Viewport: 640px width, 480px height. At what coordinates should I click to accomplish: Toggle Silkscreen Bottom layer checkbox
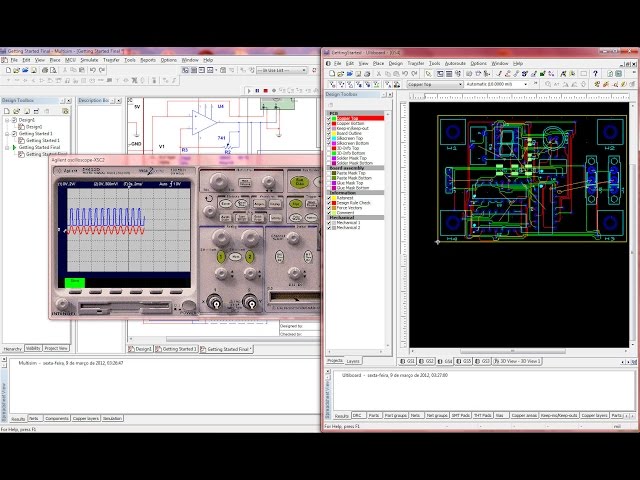(x=329, y=143)
